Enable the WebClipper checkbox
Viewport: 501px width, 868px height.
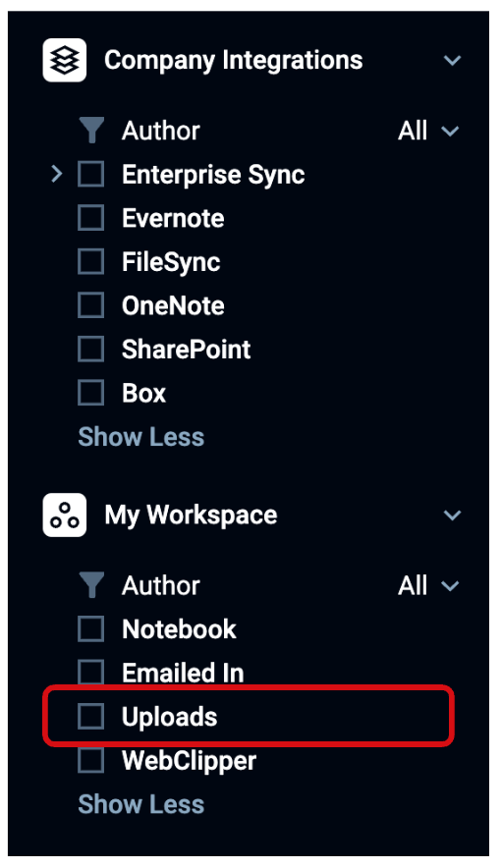[x=90, y=760]
